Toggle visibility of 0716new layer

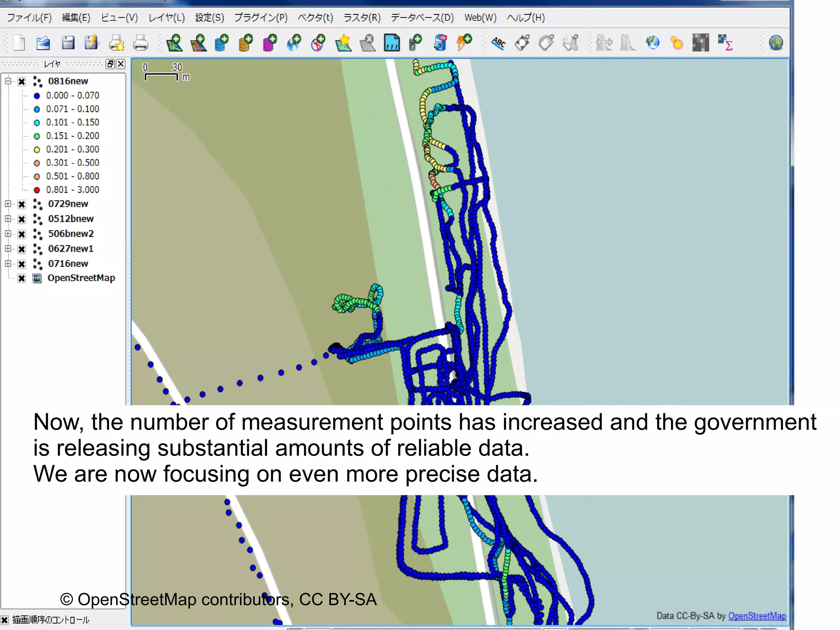click(22, 263)
